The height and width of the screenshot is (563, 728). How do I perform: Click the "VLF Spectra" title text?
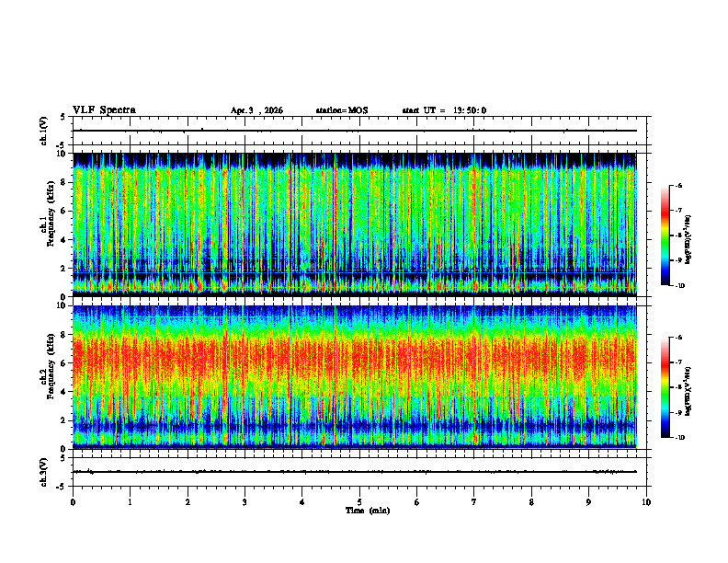pos(104,110)
